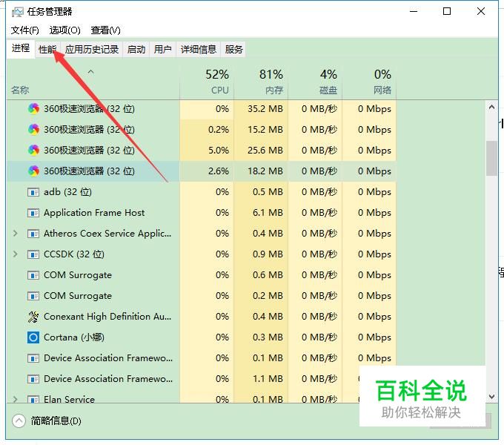Select the 360极速浏览器 row using 0.2% CPU
The height and width of the screenshot is (445, 504).
201,130
